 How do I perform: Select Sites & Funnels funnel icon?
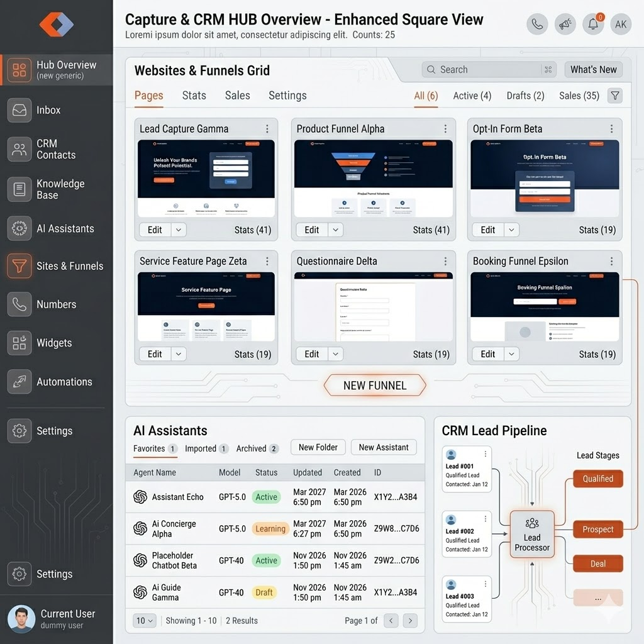tap(19, 266)
